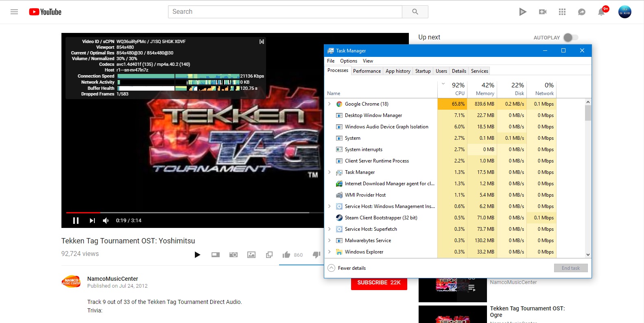Click the picture icon below the video
The image size is (644, 323).
click(251, 255)
